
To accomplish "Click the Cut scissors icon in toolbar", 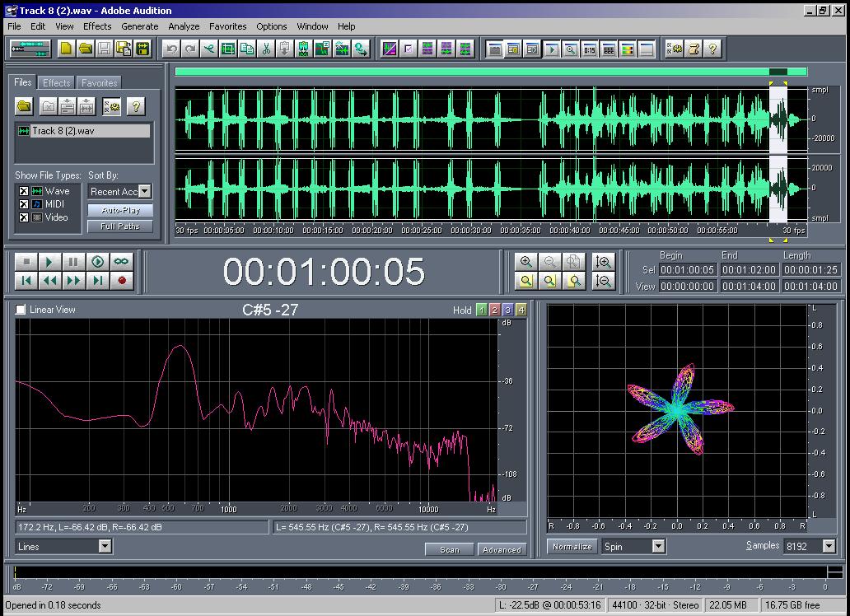I will pyautogui.click(x=266, y=49).
